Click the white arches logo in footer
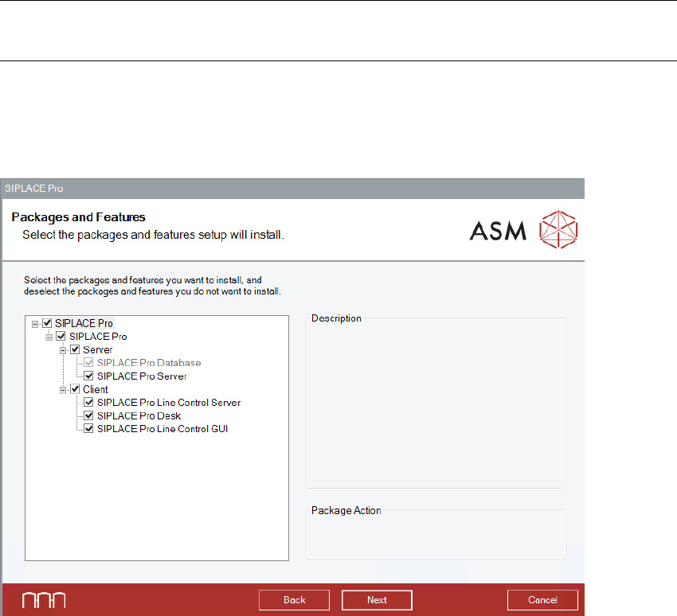 pos(44,600)
